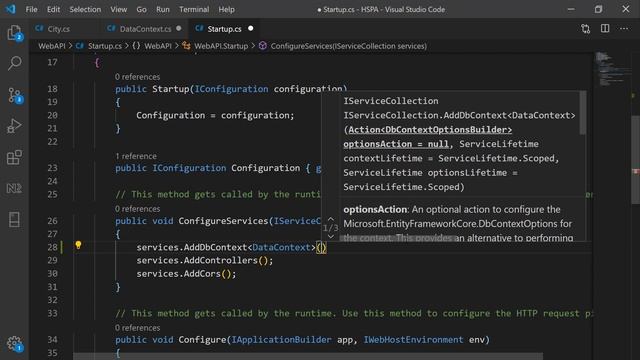Open Source Control view in activity bar

(x=14, y=95)
